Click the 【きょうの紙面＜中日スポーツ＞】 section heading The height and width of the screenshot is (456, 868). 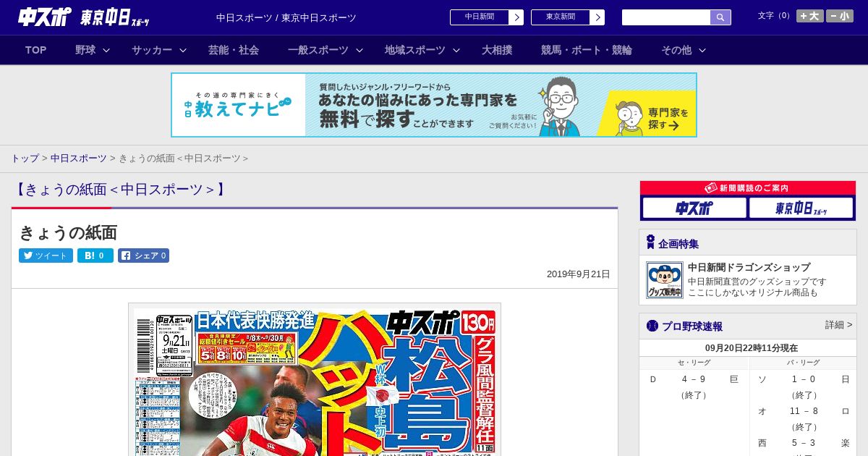[120, 190]
